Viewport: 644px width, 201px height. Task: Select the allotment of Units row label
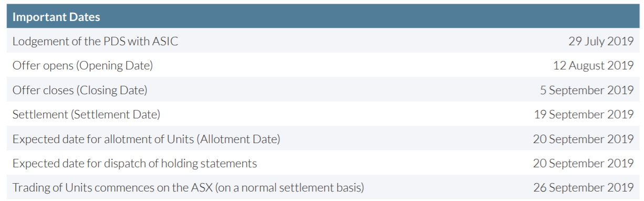(x=147, y=139)
